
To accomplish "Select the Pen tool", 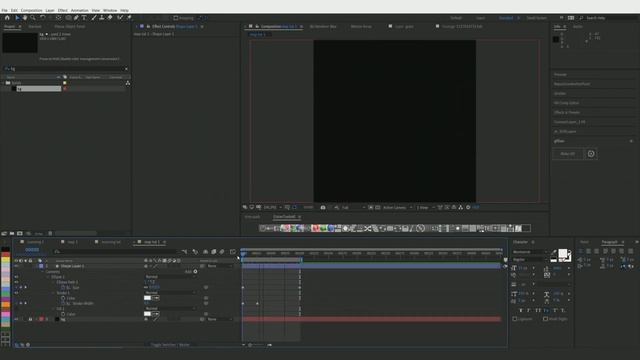I will (x=76, y=18).
